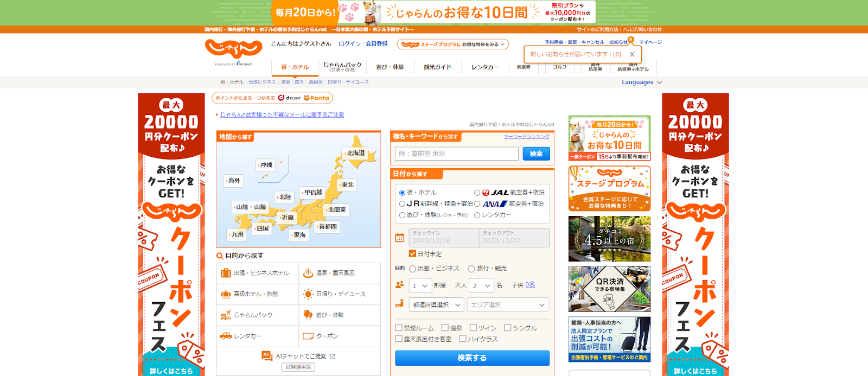The height and width of the screenshot is (376, 868).
Task: Select 出張・ビジネス purpose radio
Action: [x=412, y=269]
